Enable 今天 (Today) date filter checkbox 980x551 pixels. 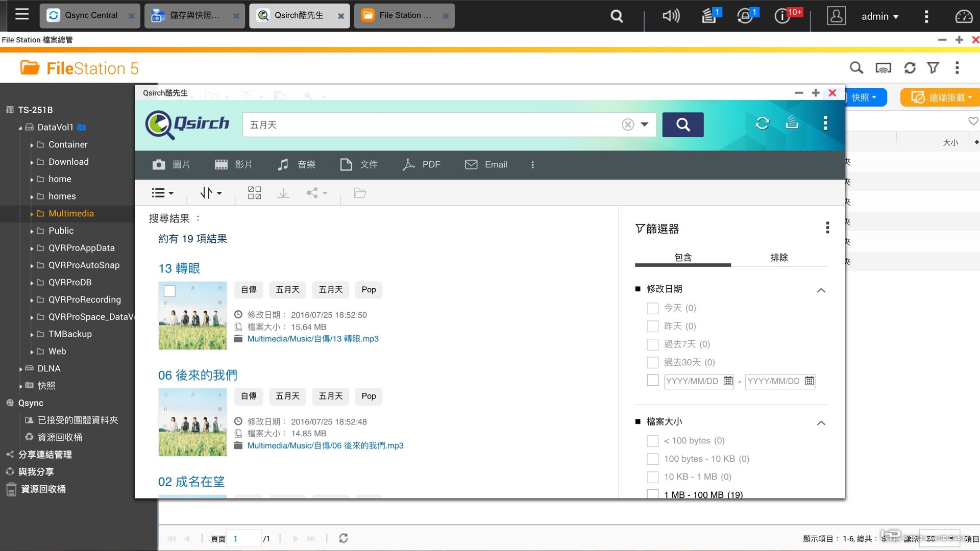tap(652, 308)
